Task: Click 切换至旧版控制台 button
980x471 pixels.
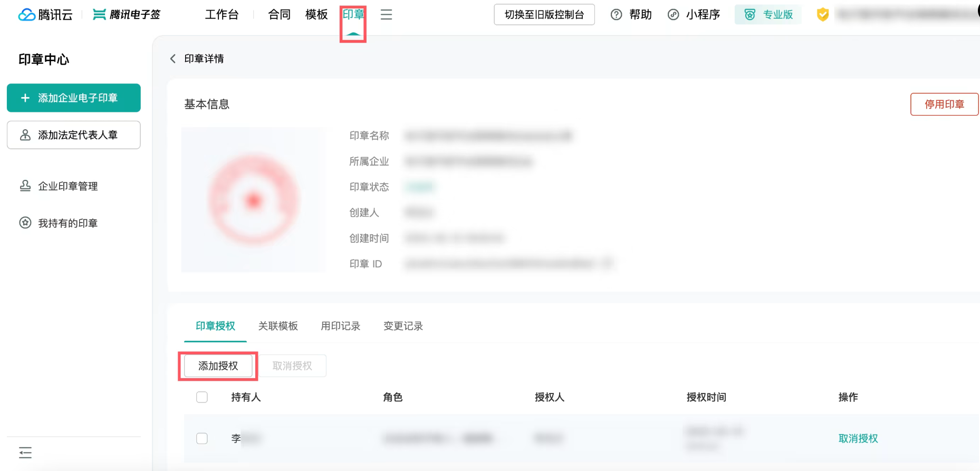Action: tap(544, 15)
